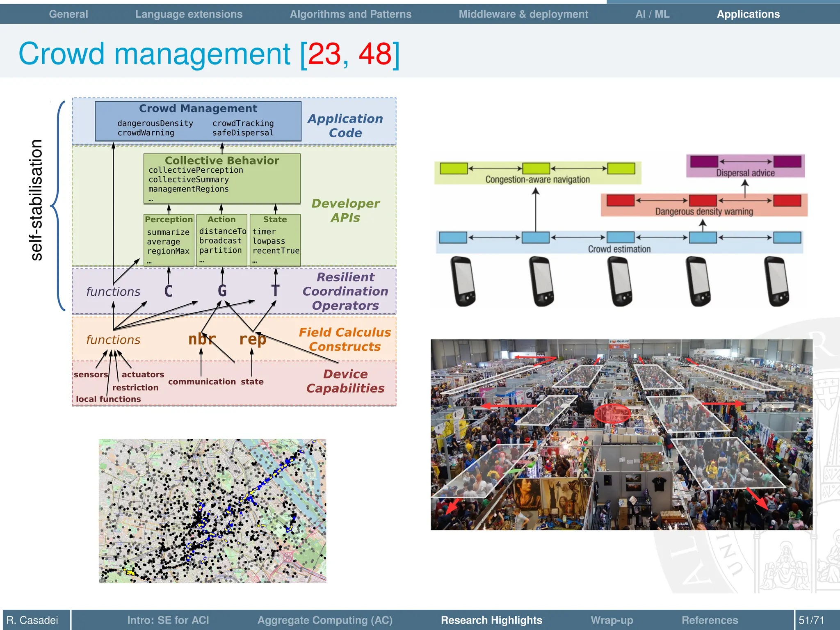This screenshot has width=840, height=630.
Task: Follow citation reference 23 in title
Action: pos(324,54)
